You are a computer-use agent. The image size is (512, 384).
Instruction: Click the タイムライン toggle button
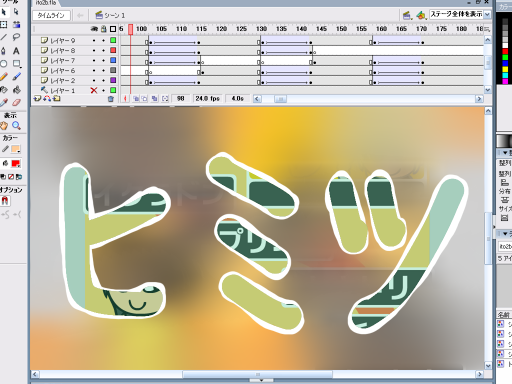coord(51,15)
